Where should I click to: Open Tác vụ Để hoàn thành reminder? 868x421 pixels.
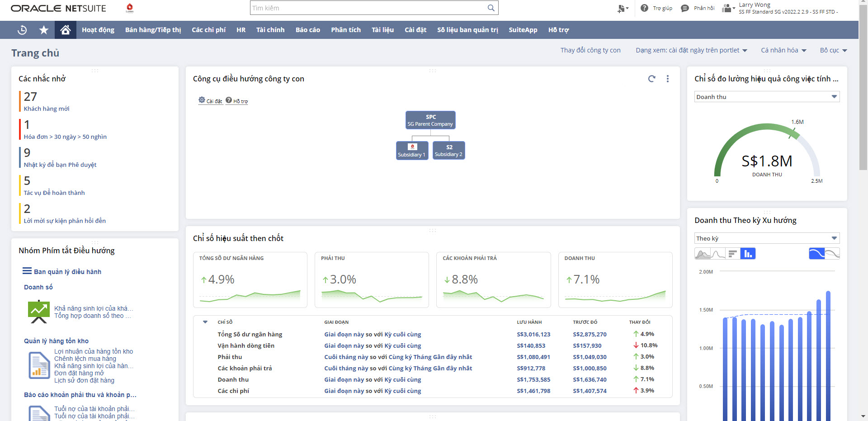point(54,193)
